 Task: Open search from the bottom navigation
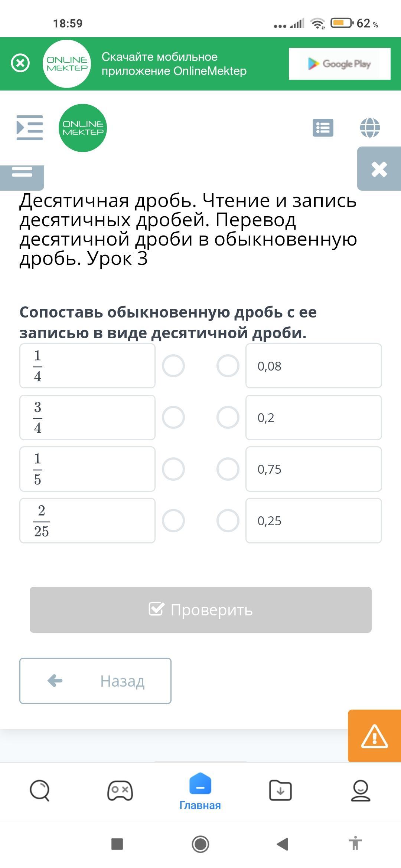[40, 791]
